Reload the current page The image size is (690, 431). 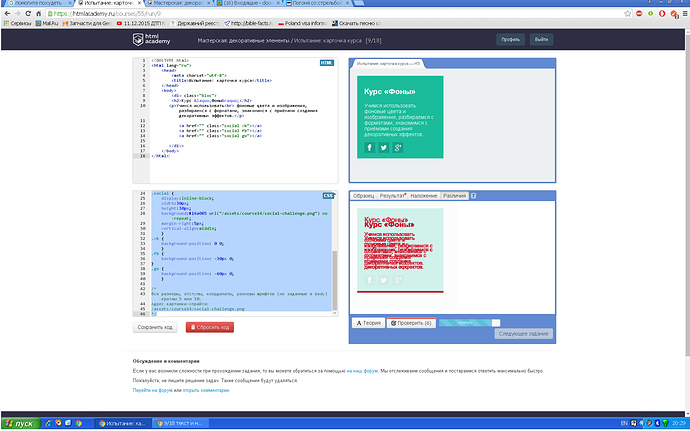coord(28,14)
